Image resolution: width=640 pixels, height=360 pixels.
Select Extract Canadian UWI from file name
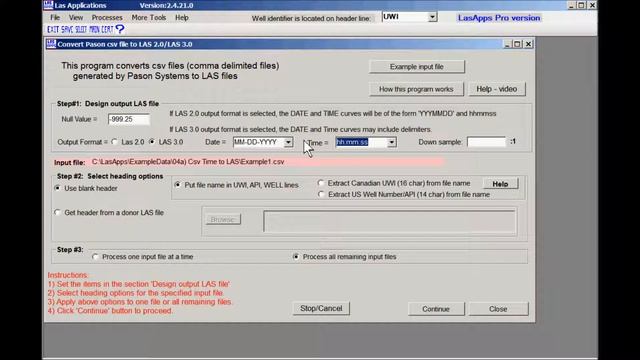[x=321, y=183]
